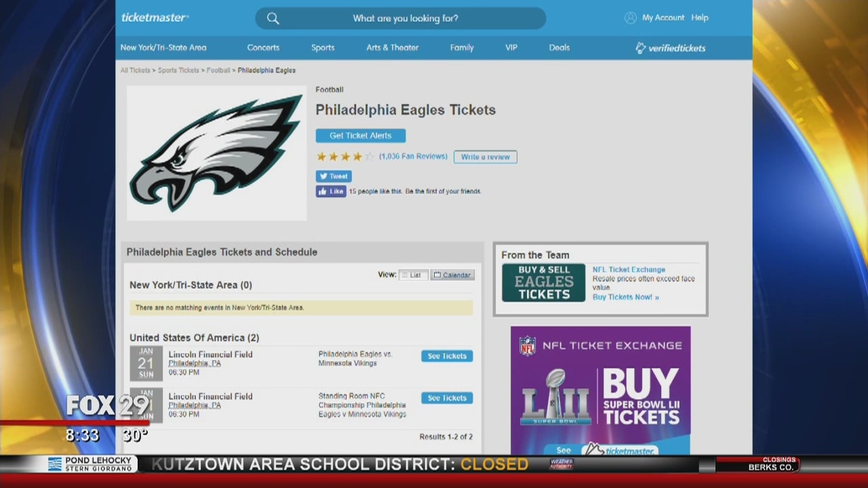Switch schedule to Calendar view
This screenshot has height=488, width=868.
click(x=452, y=275)
